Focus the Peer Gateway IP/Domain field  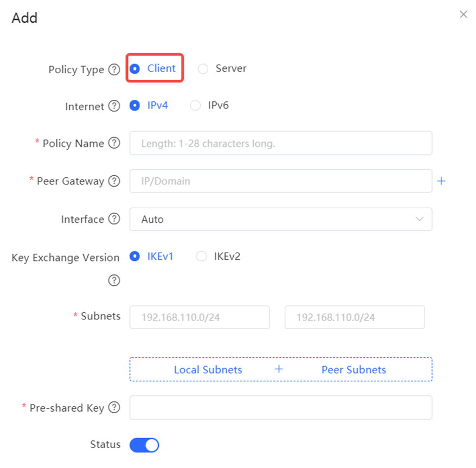[x=281, y=181]
